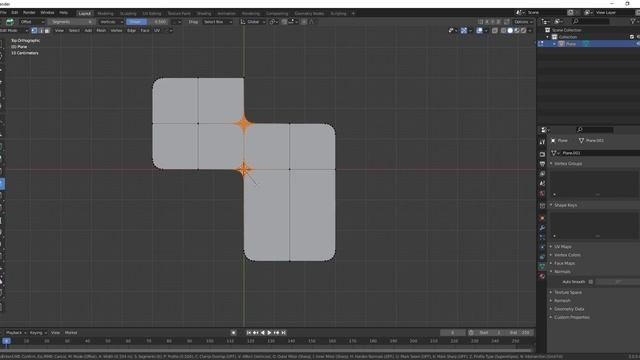Image resolution: width=640 pixels, height=360 pixels.
Task: Open the View Layer properties tab
Action: (542, 174)
